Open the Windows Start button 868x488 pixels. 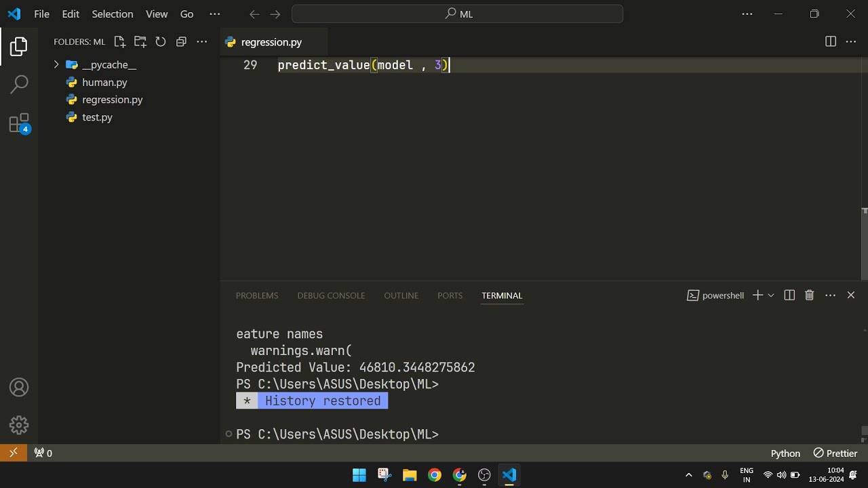click(x=359, y=474)
